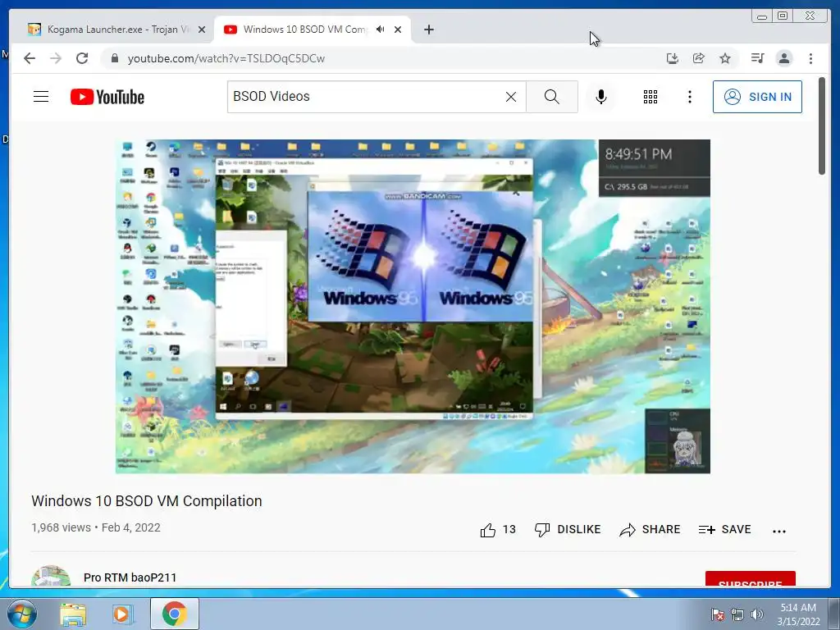Click the network tray icon
This screenshot has width=840, height=630.
(737, 614)
